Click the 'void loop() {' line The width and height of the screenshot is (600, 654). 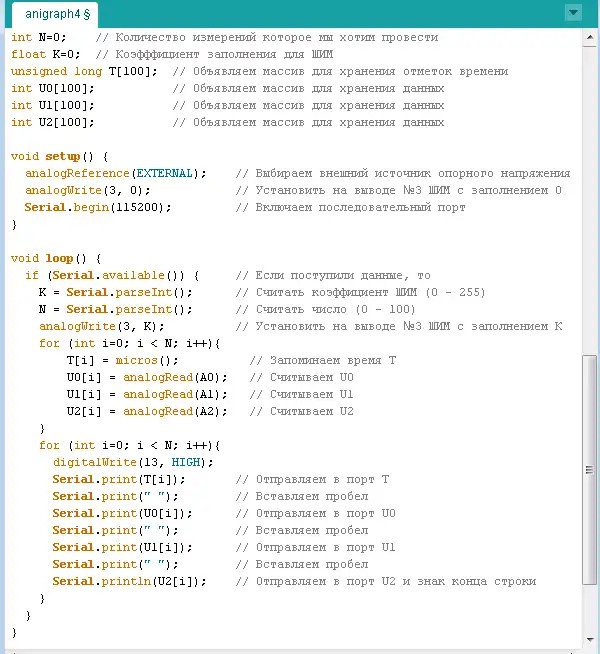(56, 259)
